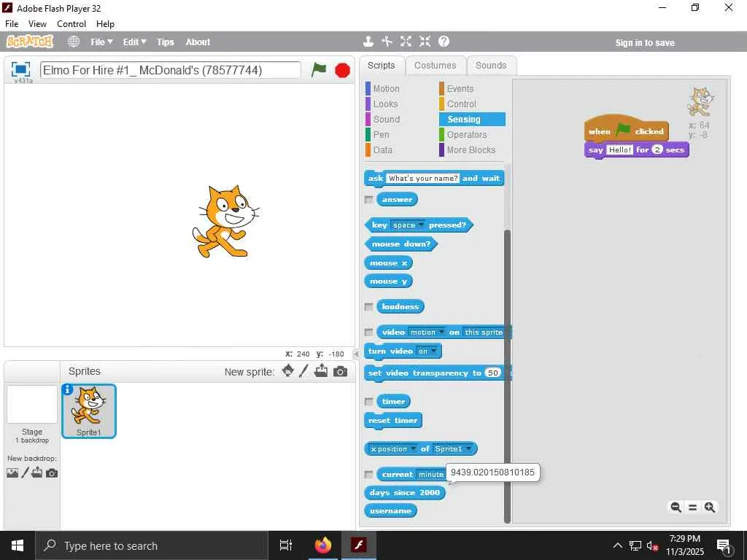Select the Control block category
747x560 pixels.
461,104
